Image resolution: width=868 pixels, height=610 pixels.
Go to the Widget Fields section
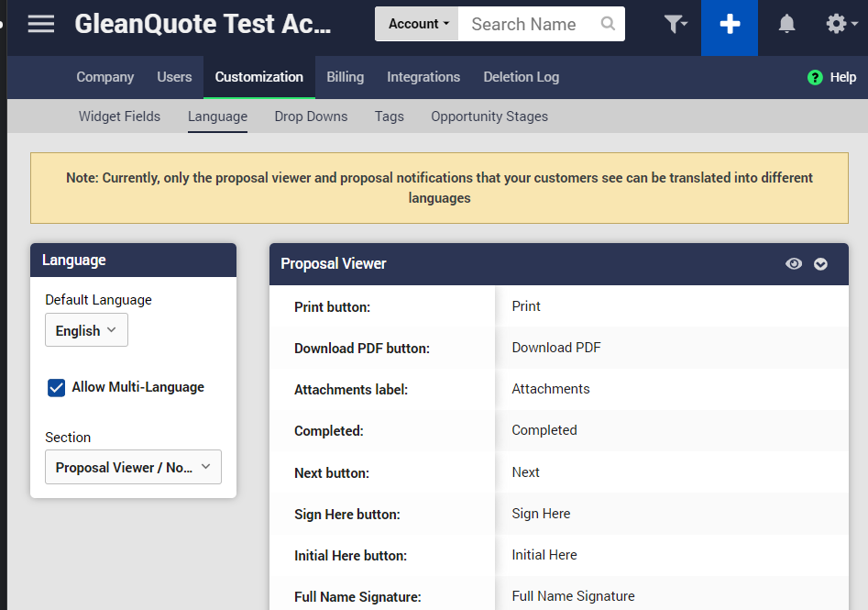pyautogui.click(x=119, y=116)
